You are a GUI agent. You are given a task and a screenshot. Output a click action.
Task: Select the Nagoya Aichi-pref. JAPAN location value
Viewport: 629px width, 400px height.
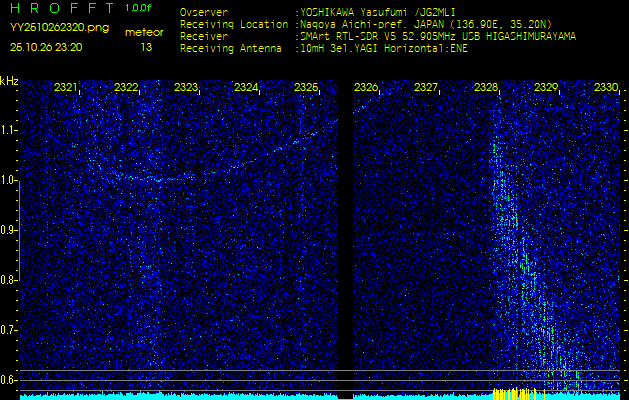click(x=426, y=24)
